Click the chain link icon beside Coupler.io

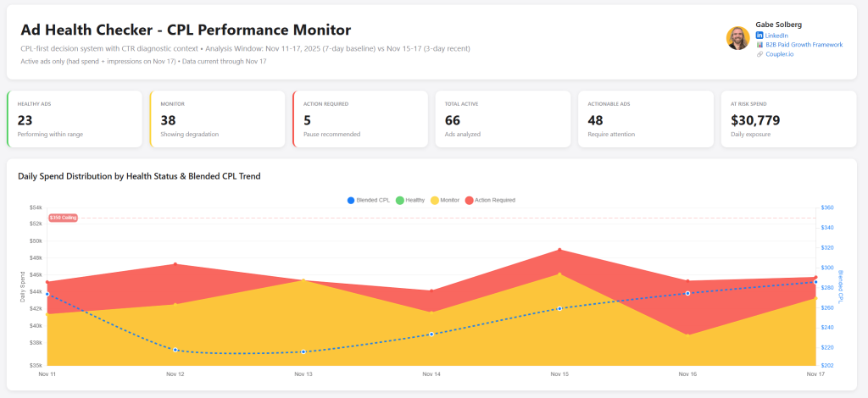click(759, 54)
